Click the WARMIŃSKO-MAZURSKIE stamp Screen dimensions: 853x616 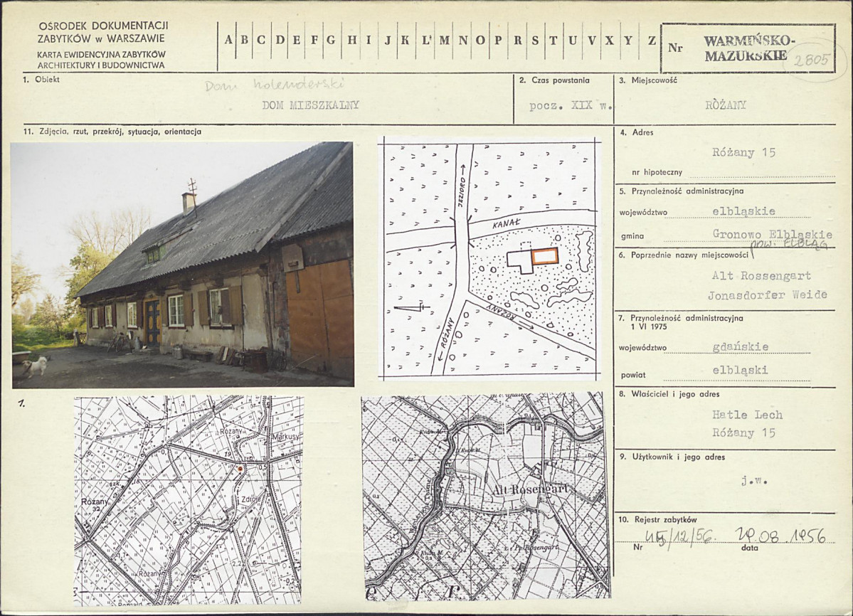coord(749,48)
